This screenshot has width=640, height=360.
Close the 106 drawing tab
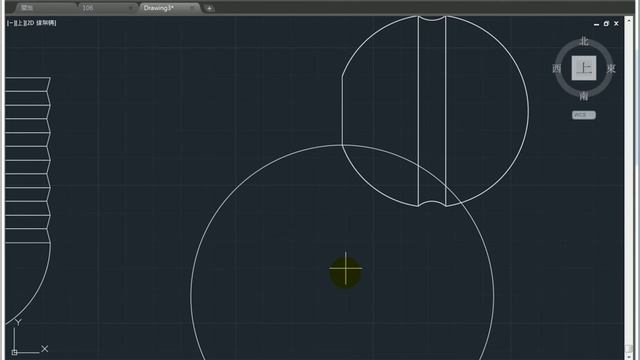pyautogui.click(x=131, y=8)
